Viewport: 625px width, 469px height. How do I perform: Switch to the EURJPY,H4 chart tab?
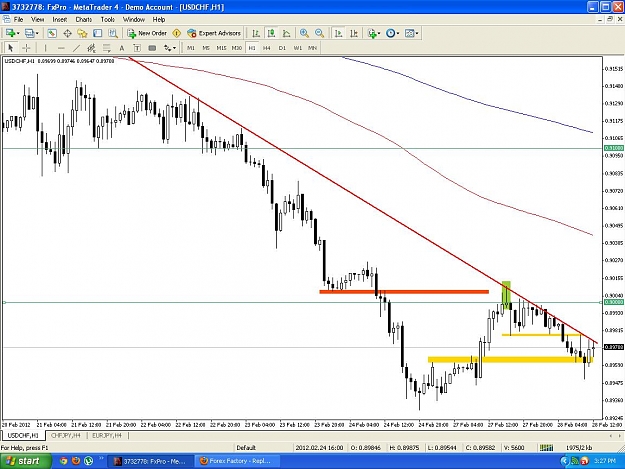[107, 436]
